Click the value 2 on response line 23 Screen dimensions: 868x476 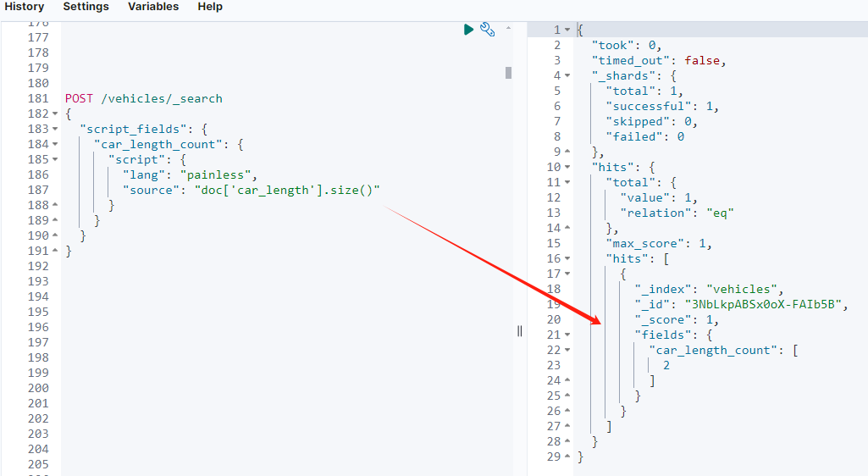point(666,365)
